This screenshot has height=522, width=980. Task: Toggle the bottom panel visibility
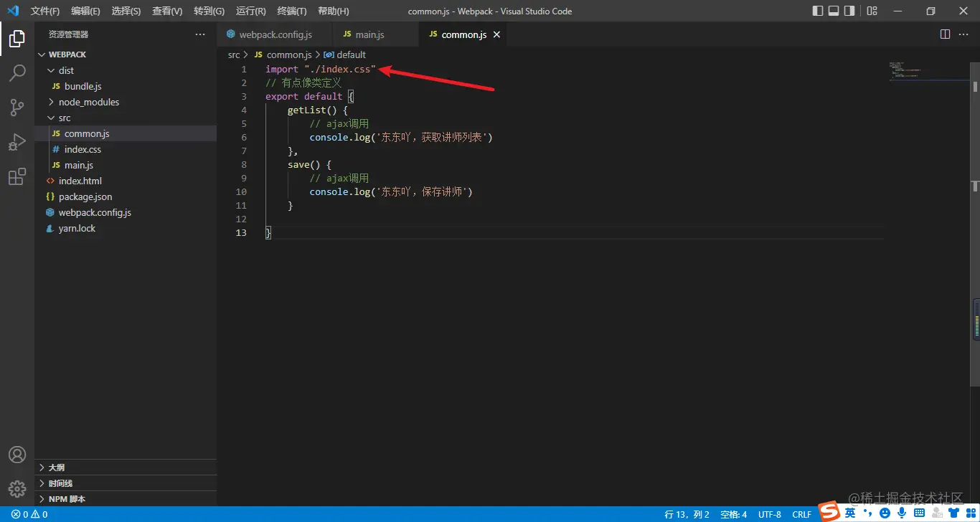tap(834, 11)
